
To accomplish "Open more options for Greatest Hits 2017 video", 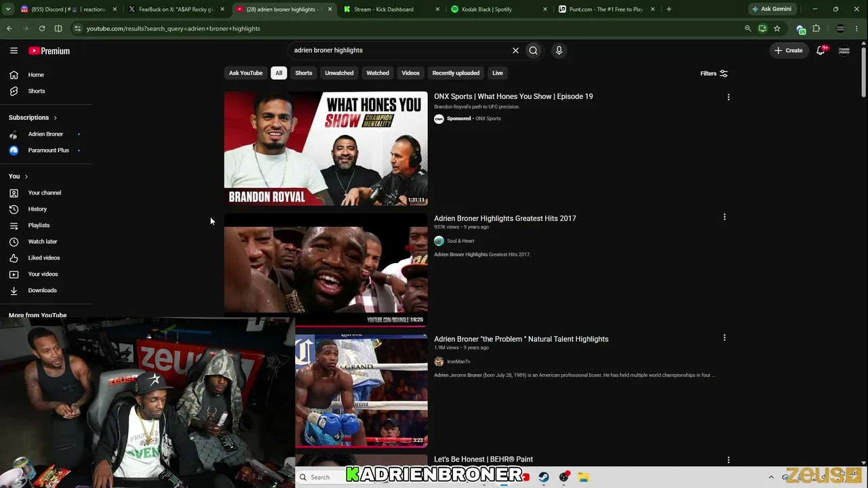I will pyautogui.click(x=724, y=217).
